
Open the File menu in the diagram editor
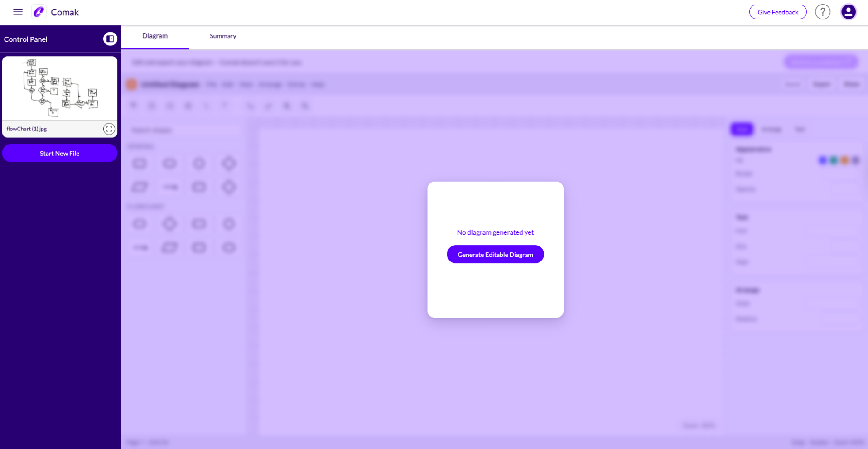coord(211,84)
